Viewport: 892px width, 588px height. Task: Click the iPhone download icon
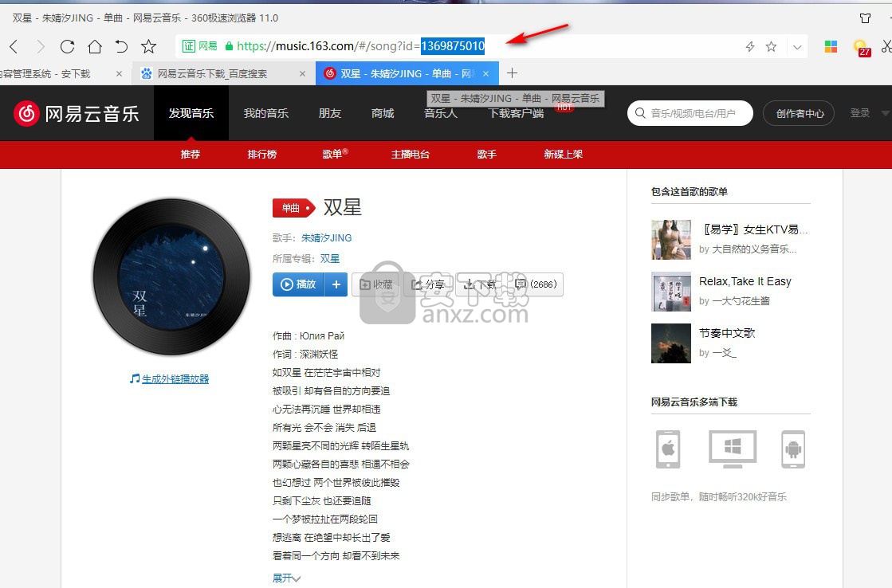668,449
